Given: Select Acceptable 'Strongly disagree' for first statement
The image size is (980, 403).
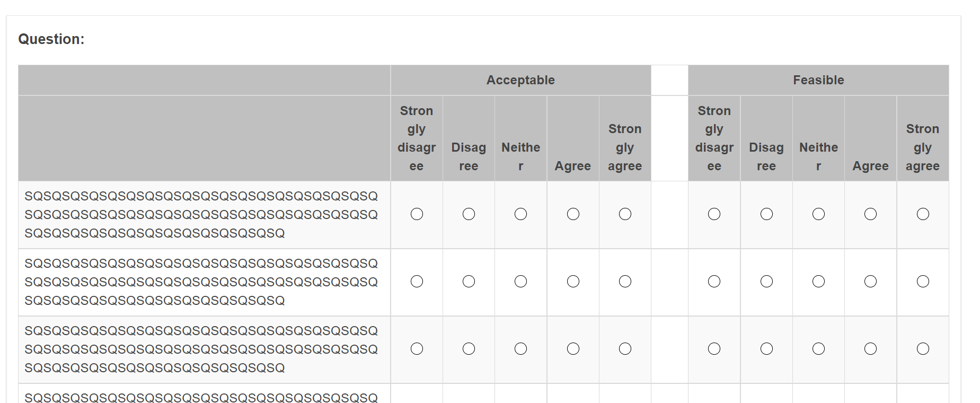Looking at the screenshot, I should (417, 214).
